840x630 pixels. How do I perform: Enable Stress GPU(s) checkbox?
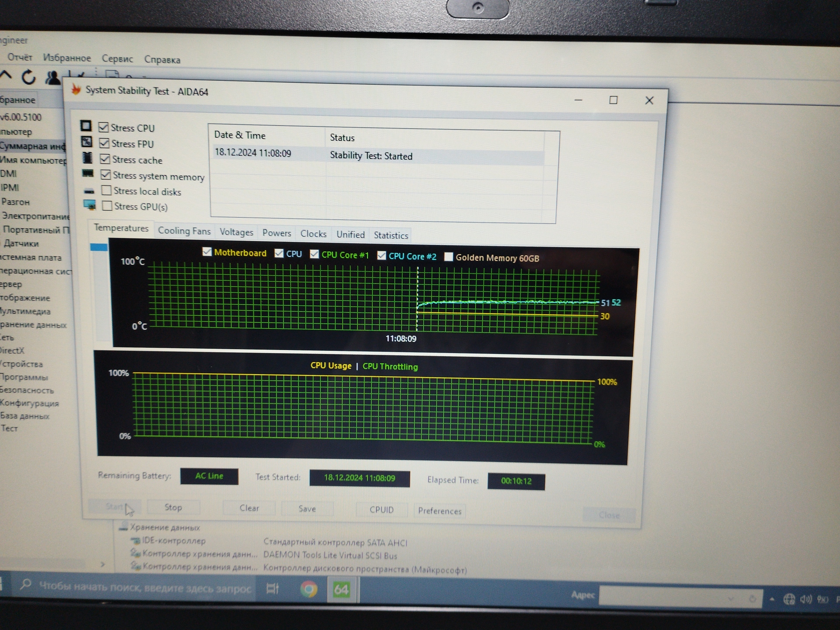107,206
